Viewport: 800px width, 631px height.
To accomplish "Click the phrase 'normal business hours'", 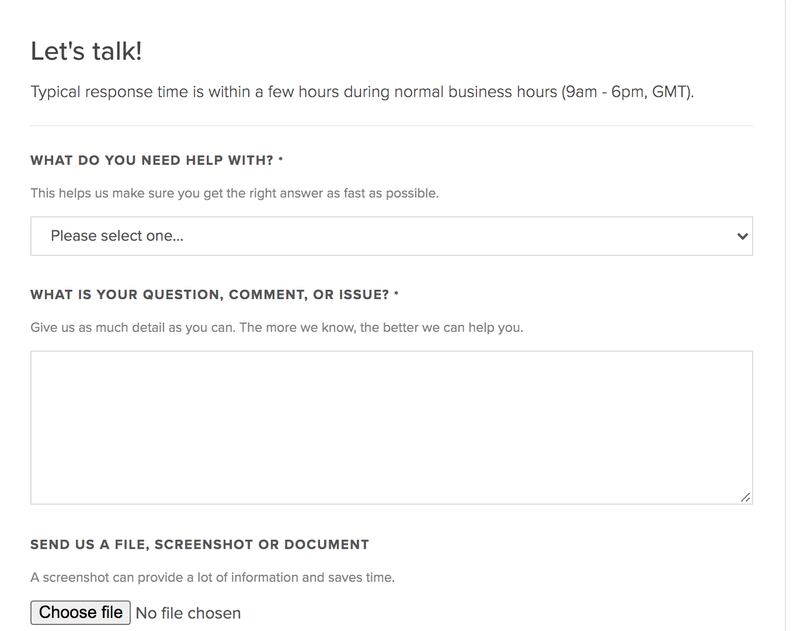I will click(449, 94).
